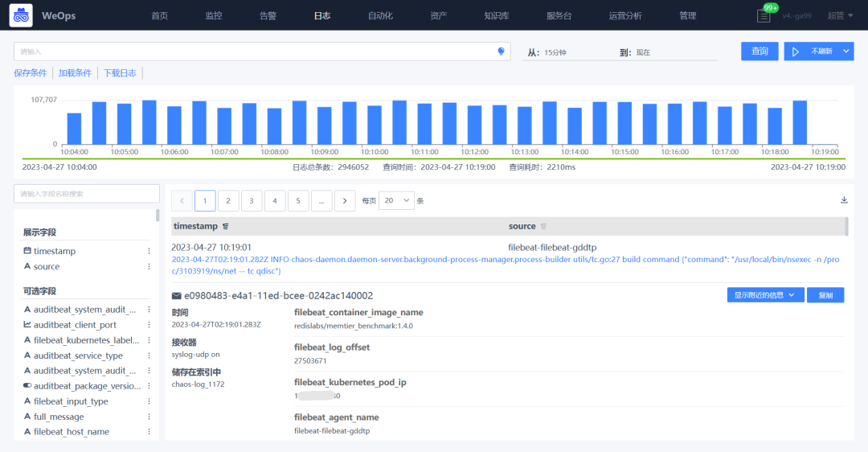Go to next page arrow
The height and width of the screenshot is (452, 868).
[345, 200]
